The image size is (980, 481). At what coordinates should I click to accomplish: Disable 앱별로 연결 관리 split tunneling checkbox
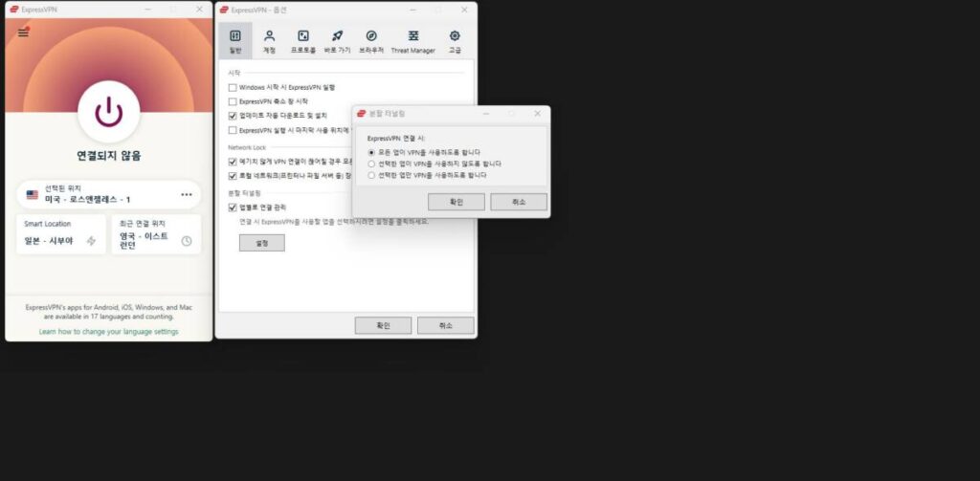pos(233,208)
